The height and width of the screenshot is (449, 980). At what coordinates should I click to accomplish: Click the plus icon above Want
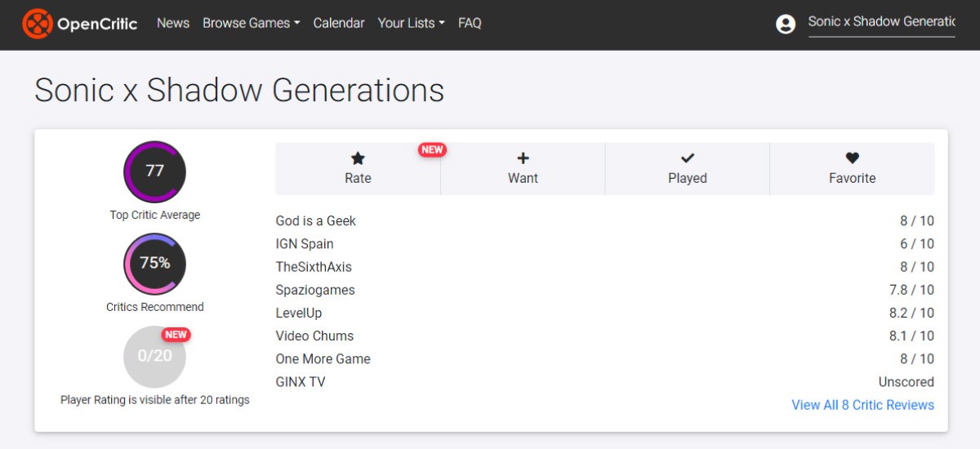point(523,158)
